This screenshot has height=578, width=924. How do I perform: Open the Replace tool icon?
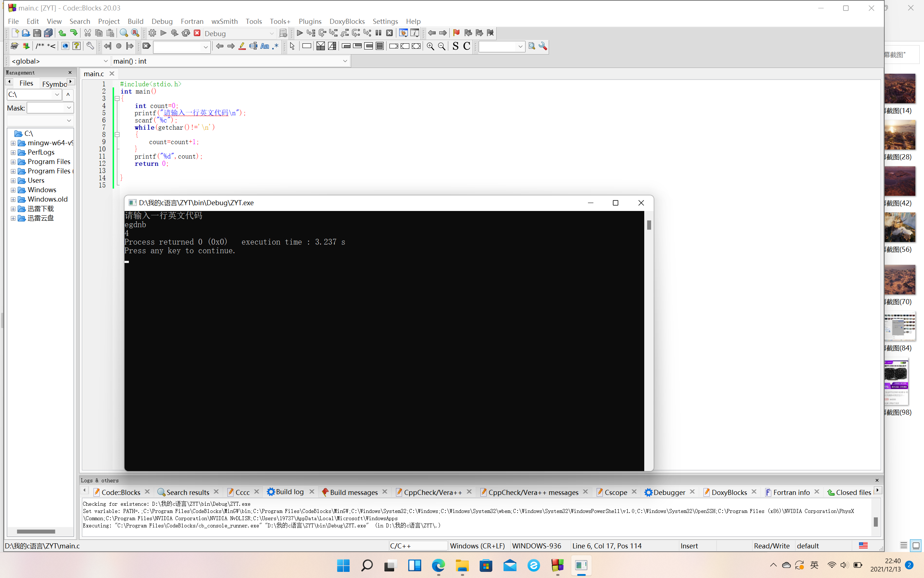(135, 33)
